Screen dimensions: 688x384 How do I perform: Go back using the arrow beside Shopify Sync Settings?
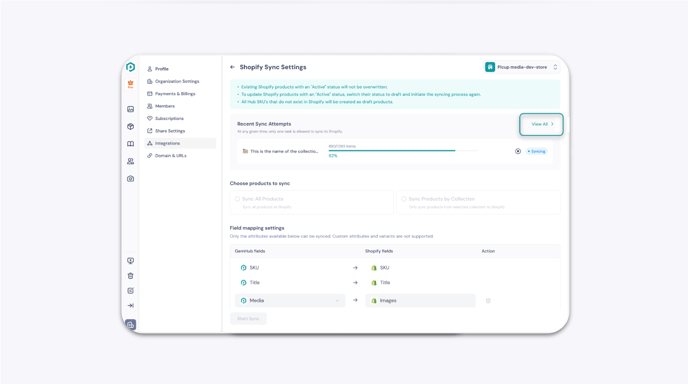pos(232,67)
